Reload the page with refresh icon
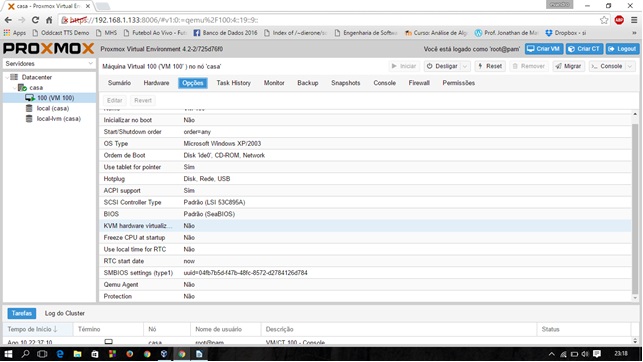Viewport: 643px width, 362px height. (x=35, y=20)
